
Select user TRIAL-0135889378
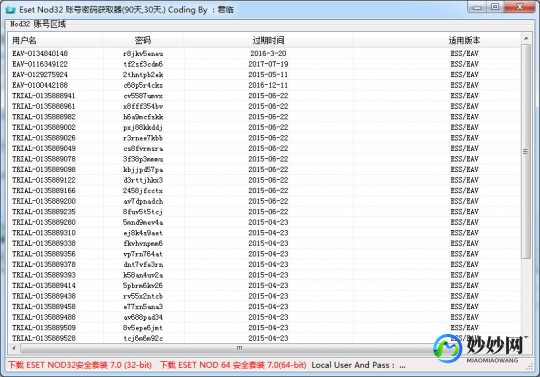click(44, 264)
